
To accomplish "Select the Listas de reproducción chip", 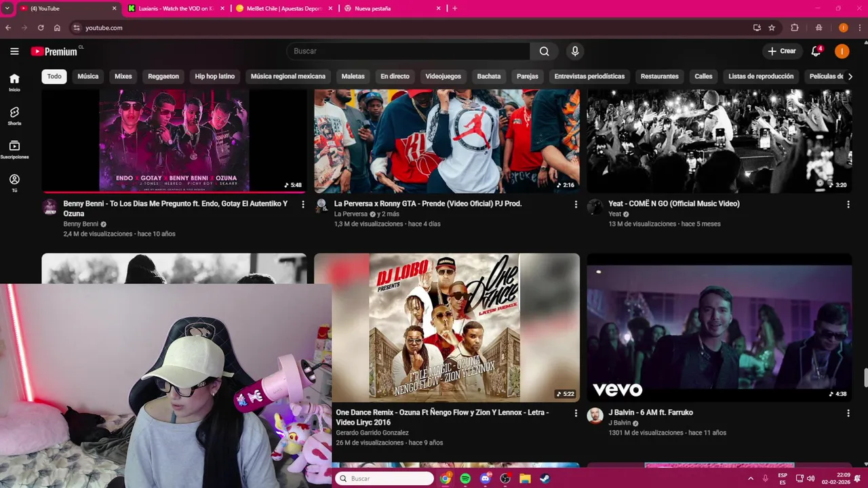I will [761, 77].
